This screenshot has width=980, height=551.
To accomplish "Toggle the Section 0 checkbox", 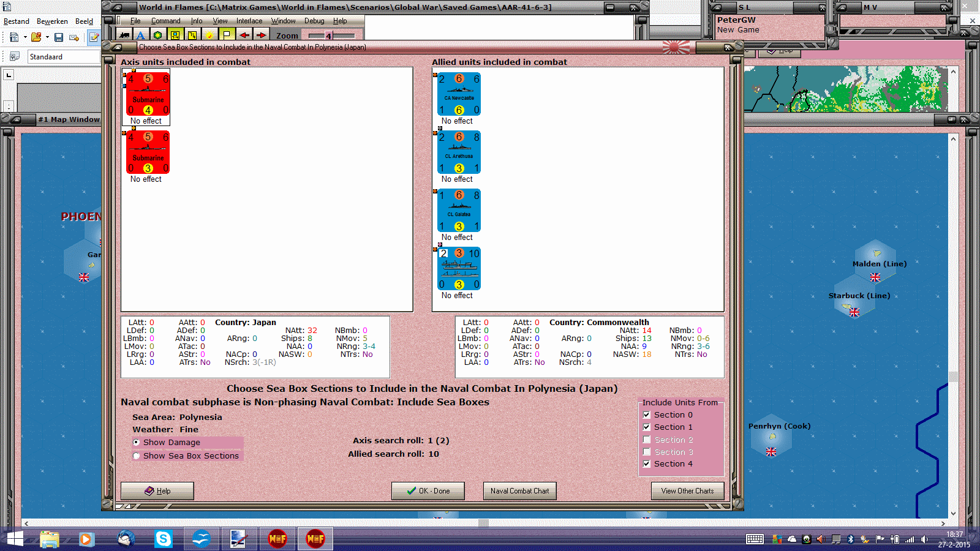I will coord(646,414).
